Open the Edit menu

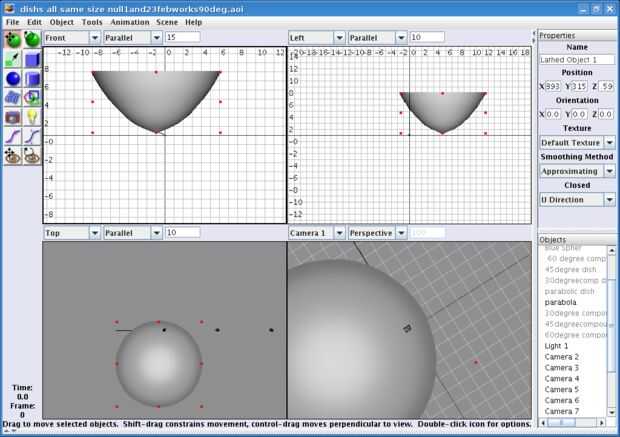(x=34, y=22)
